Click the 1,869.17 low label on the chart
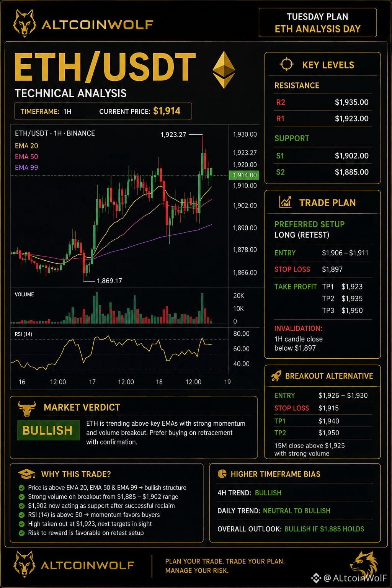Screen dimensions: 392x588 click(x=109, y=281)
